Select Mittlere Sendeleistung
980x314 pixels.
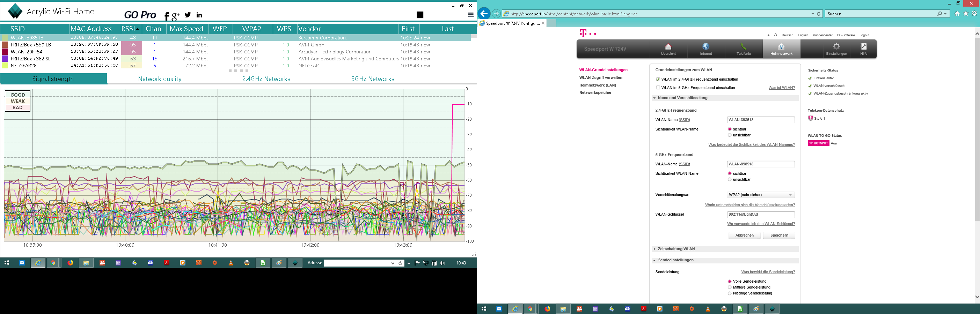pos(730,287)
